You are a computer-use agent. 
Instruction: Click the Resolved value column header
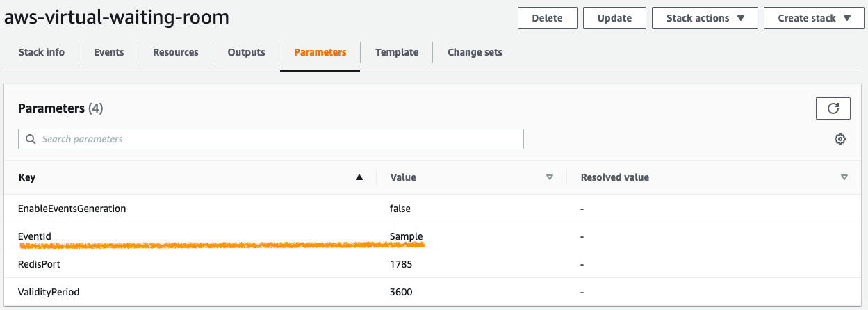coord(614,177)
